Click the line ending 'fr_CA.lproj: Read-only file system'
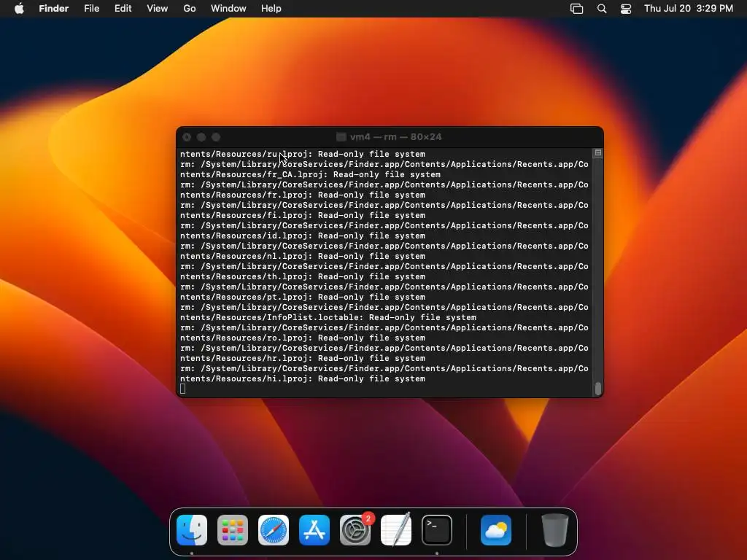This screenshot has height=560, width=747. [310, 175]
